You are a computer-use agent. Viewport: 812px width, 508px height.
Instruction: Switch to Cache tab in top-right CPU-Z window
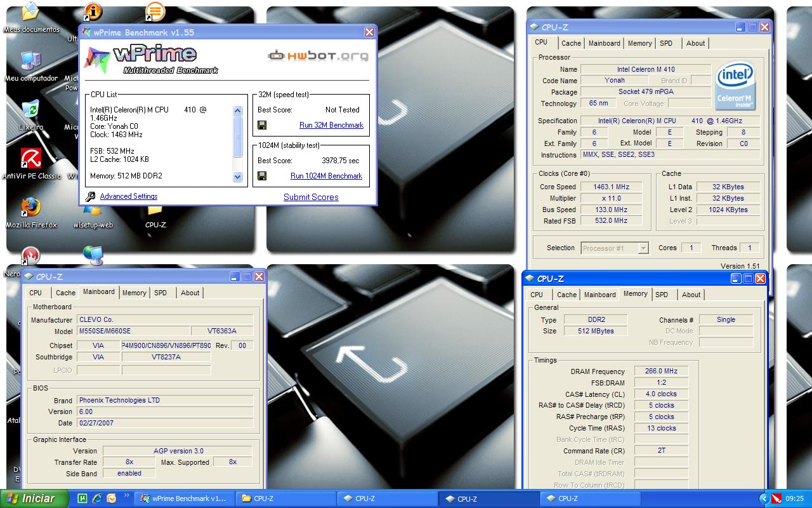tap(571, 43)
